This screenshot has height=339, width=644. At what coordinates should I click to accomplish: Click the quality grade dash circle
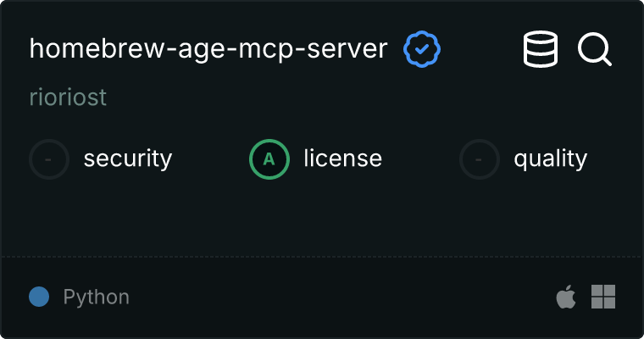point(480,158)
